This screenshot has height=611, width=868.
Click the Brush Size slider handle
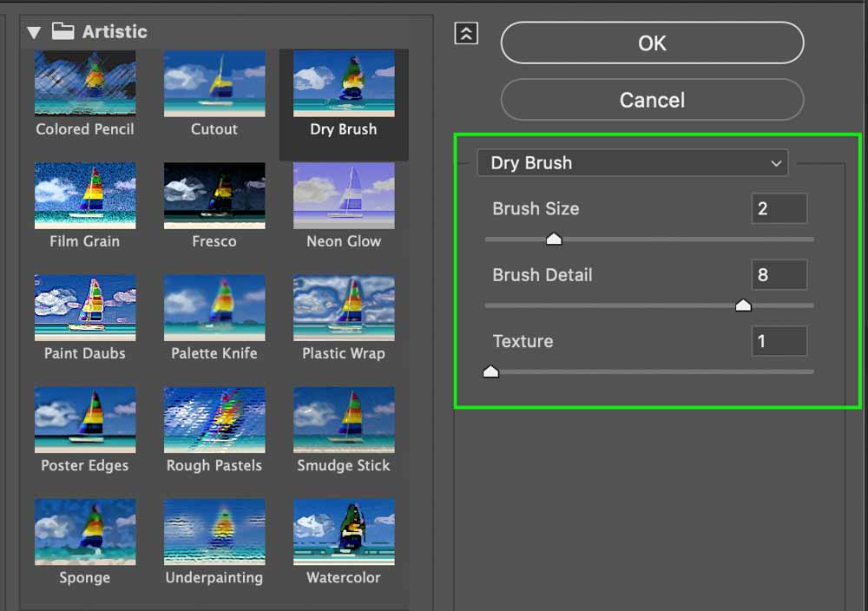(554, 240)
